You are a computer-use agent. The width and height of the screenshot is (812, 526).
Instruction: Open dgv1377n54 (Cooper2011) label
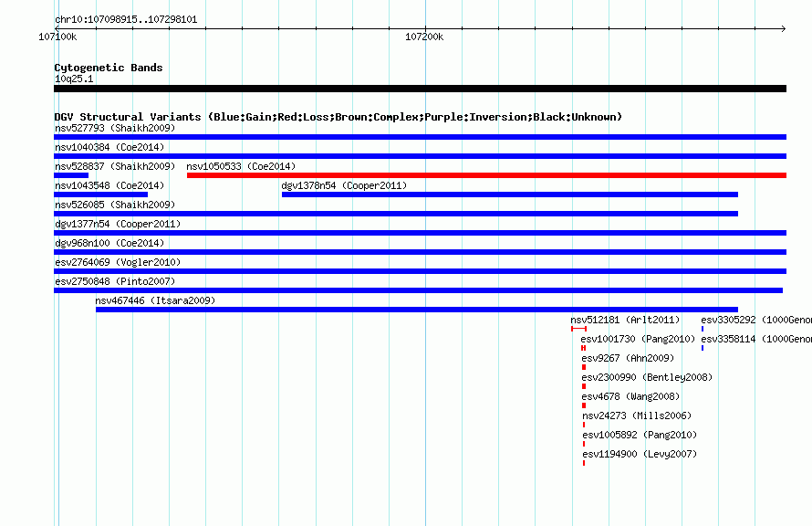tap(118, 224)
